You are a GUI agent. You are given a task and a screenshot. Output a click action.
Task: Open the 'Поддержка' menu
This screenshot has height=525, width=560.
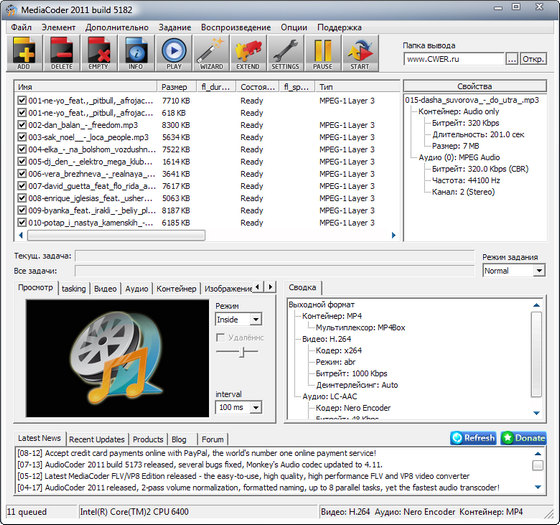pyautogui.click(x=339, y=28)
